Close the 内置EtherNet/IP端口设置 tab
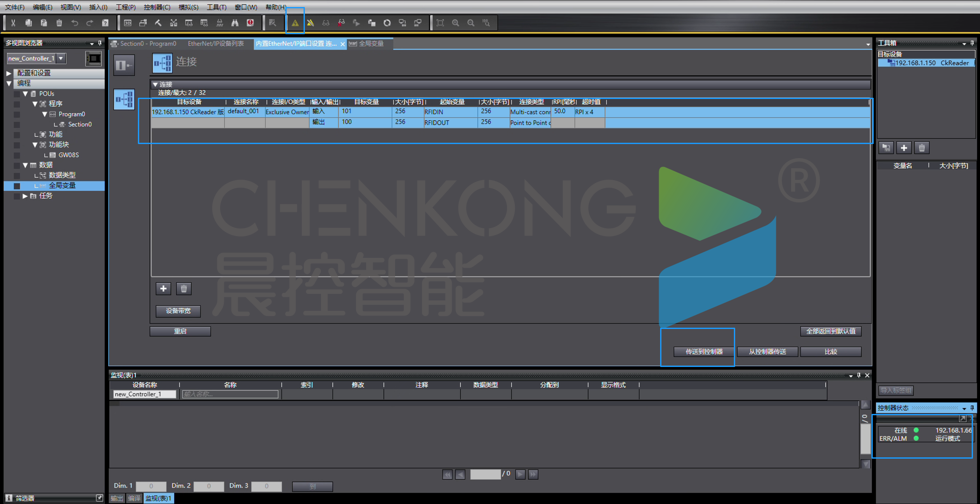Image resolution: width=980 pixels, height=504 pixels. pyautogui.click(x=343, y=44)
